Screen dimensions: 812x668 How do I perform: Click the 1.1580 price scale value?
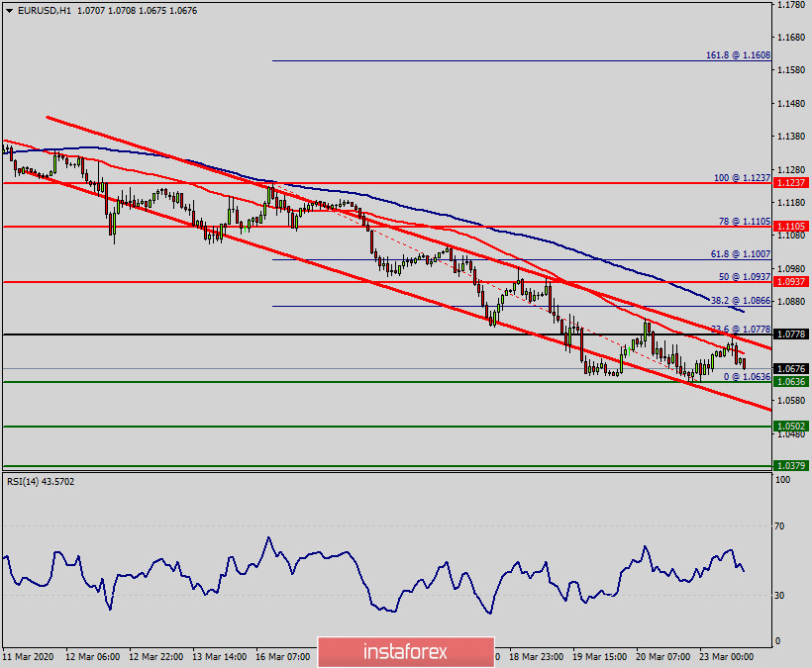point(791,70)
